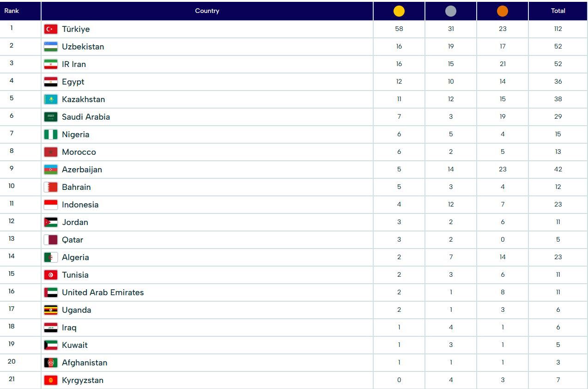588x389 pixels.
Task: Open the IR Iran country name
Action: point(74,64)
